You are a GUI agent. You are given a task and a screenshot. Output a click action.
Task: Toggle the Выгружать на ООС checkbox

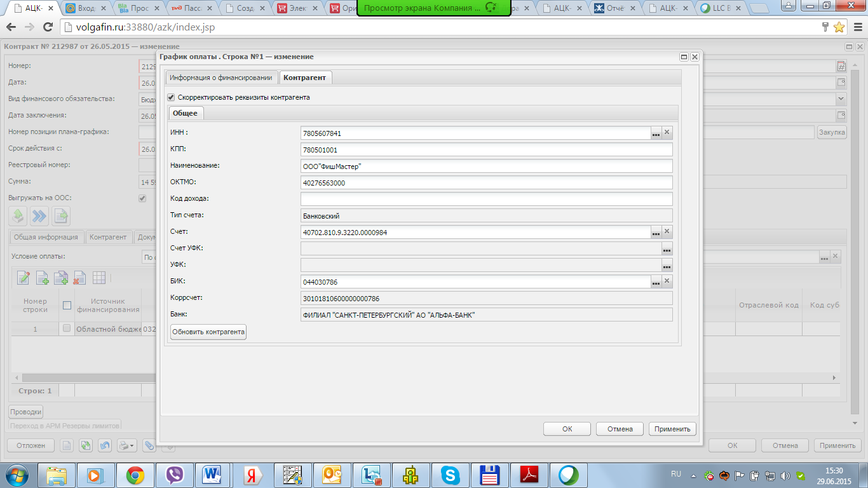tap(142, 198)
